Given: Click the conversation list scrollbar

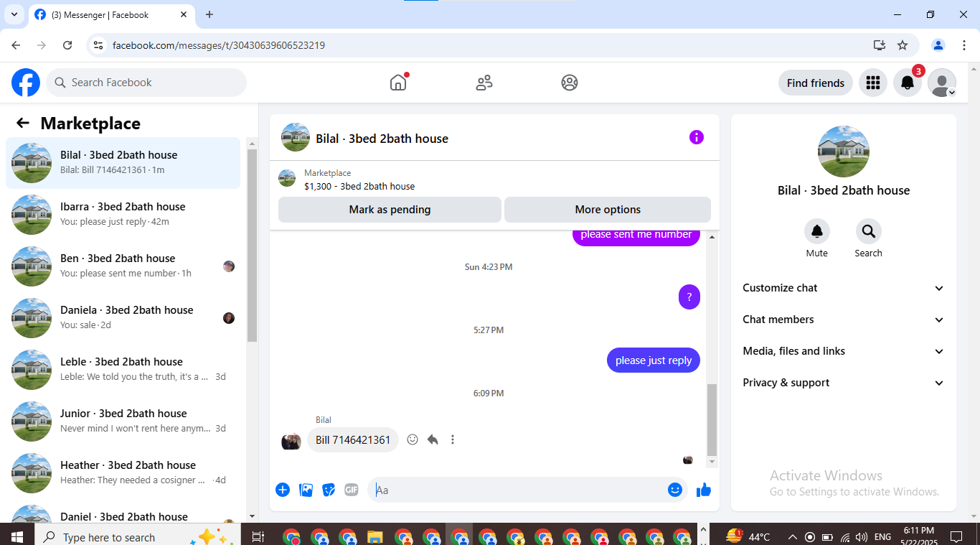Looking at the screenshot, I should coord(252,245).
